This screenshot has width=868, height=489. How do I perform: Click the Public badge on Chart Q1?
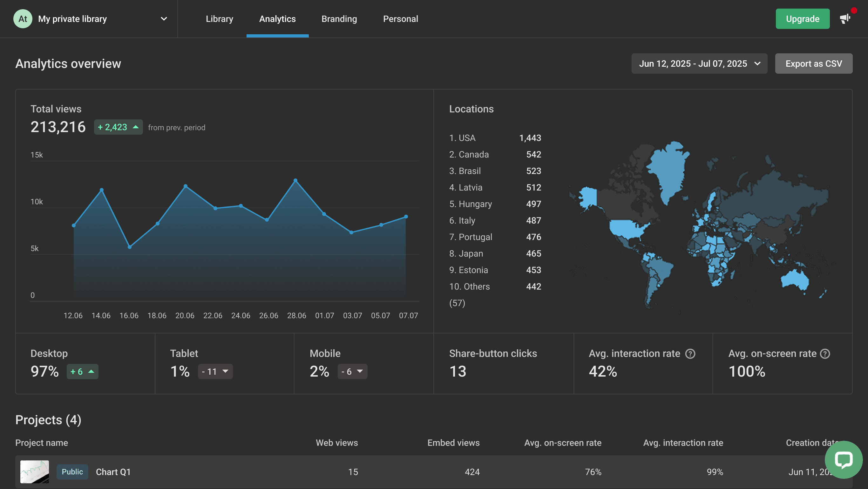pyautogui.click(x=72, y=472)
